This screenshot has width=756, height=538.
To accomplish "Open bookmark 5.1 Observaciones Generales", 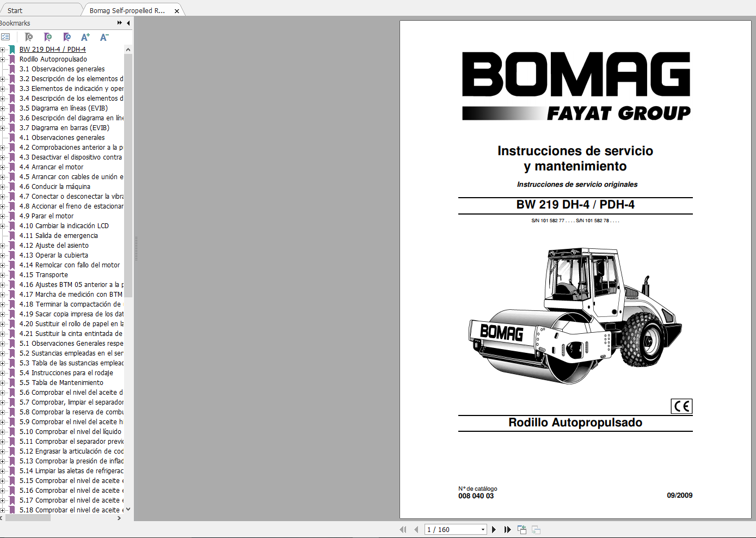I will [71, 344].
